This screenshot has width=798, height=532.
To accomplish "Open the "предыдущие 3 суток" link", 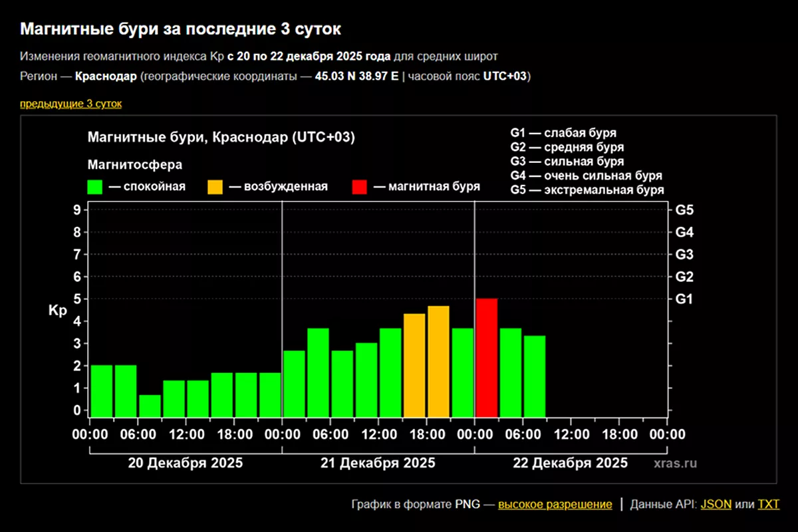I will click(x=70, y=104).
